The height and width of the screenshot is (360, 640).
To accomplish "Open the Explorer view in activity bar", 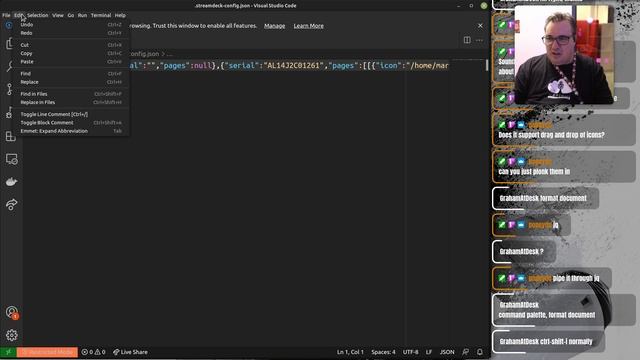I will tap(10, 43).
